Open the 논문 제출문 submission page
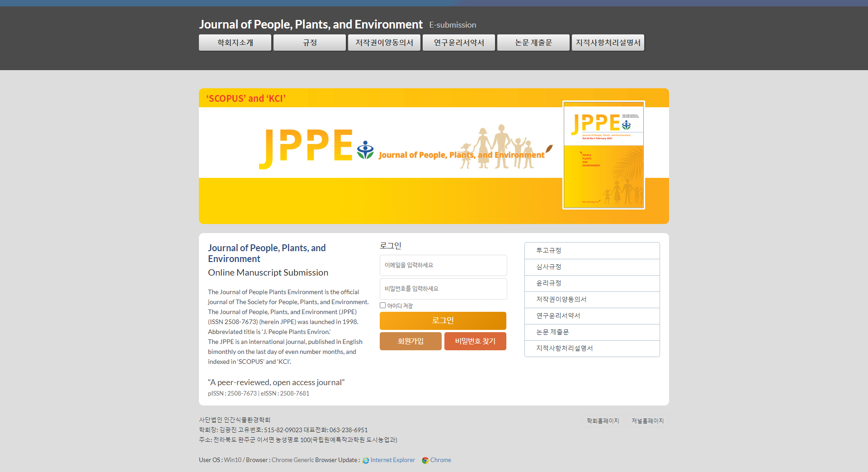 (533, 42)
